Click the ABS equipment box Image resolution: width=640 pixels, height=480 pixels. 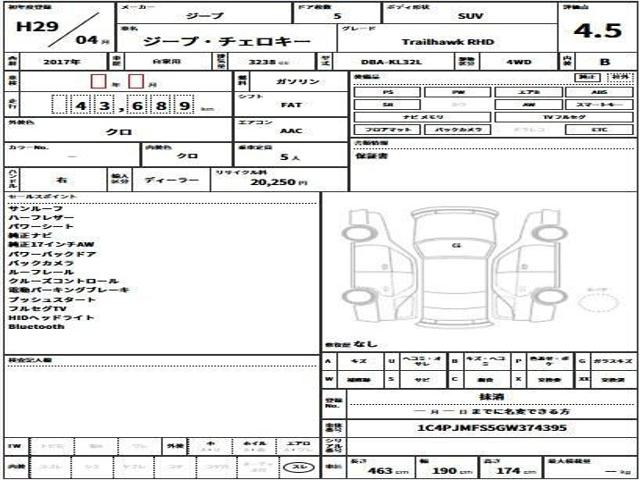click(599, 92)
